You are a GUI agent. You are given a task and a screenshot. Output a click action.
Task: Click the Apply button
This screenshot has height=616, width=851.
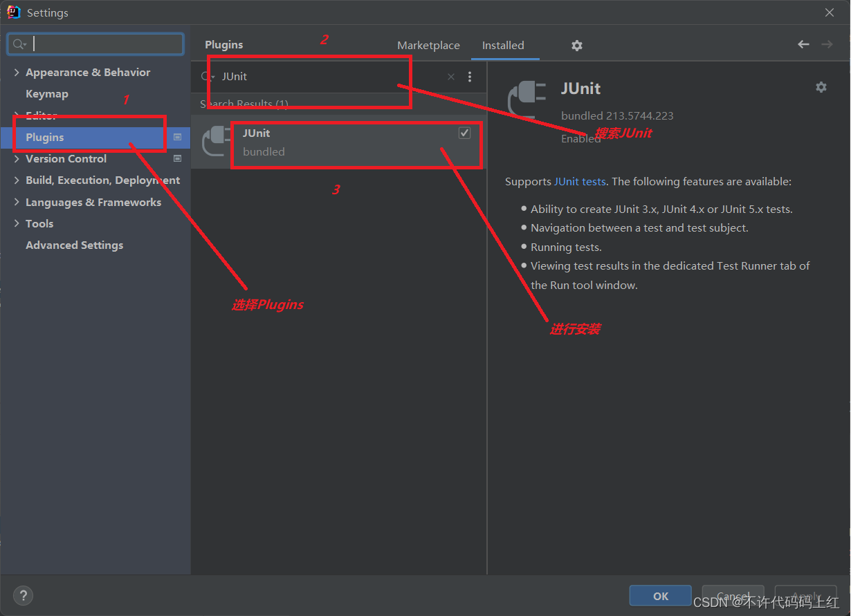[805, 596]
